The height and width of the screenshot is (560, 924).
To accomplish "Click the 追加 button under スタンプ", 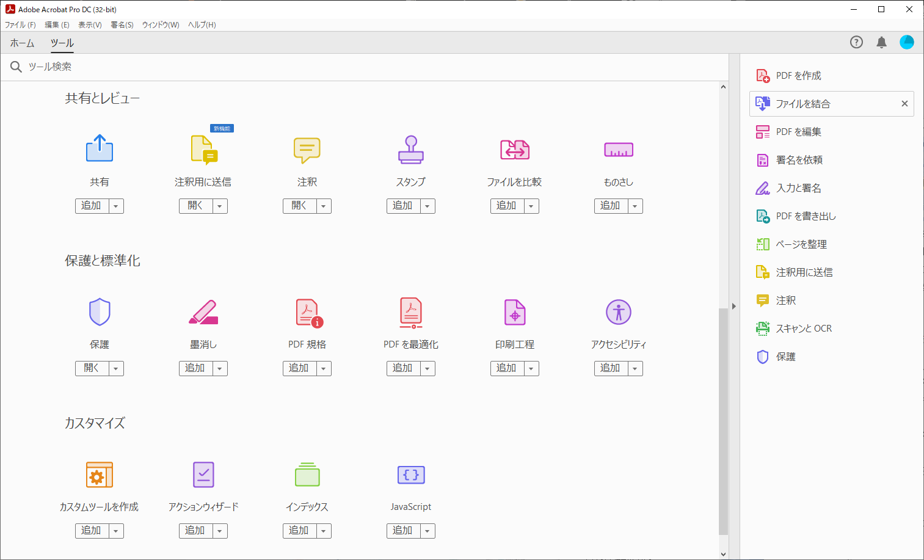I will 403,206.
